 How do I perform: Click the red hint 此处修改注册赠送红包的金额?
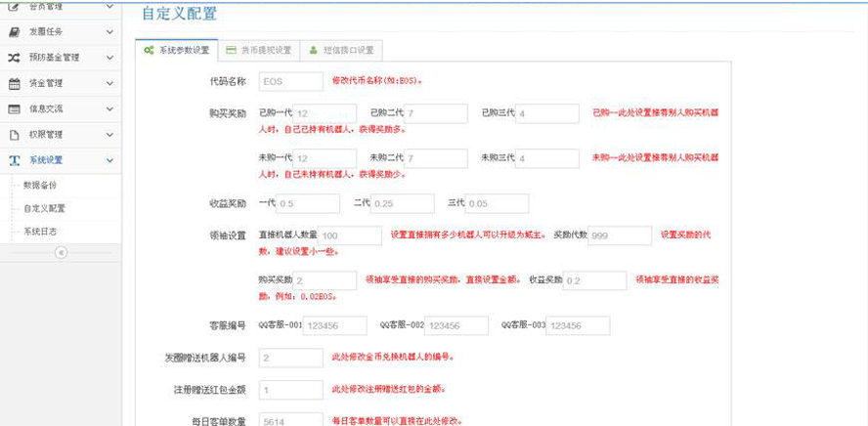click(389, 389)
